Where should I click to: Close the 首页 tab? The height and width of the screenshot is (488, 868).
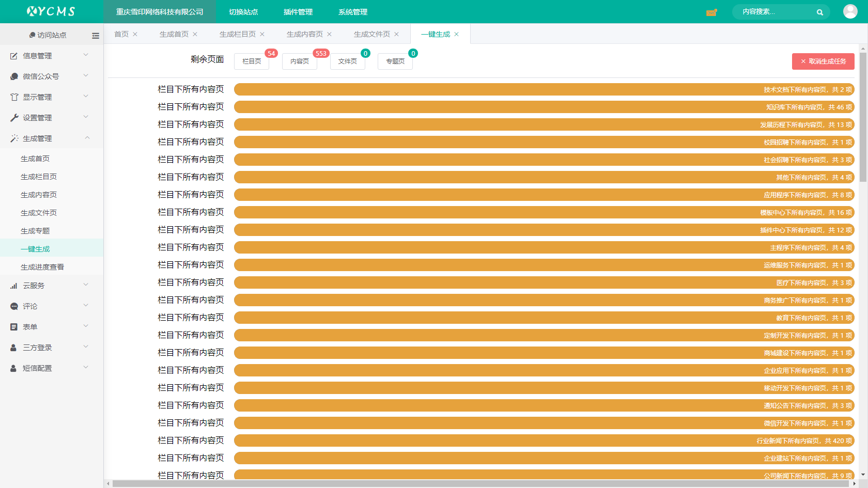135,34
